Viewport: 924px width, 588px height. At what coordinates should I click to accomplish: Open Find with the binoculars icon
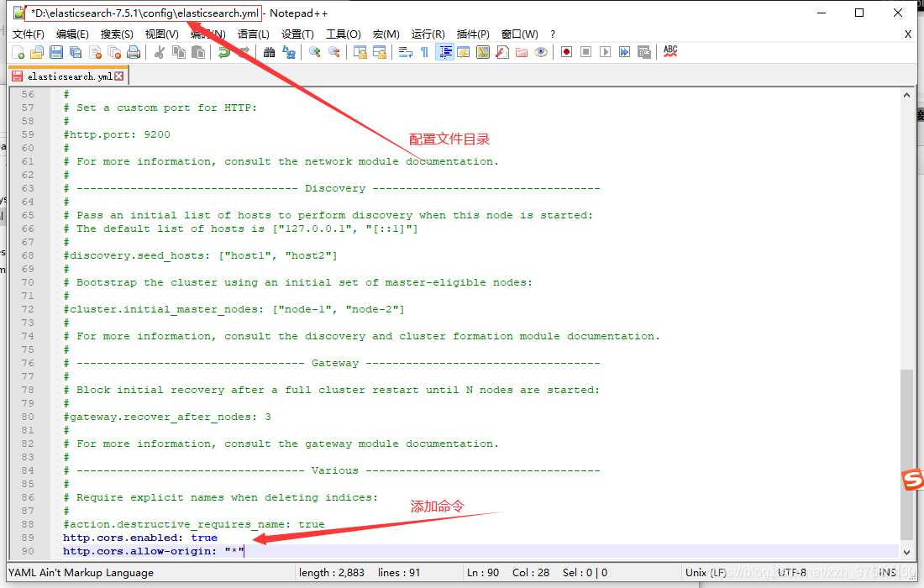pos(270,52)
